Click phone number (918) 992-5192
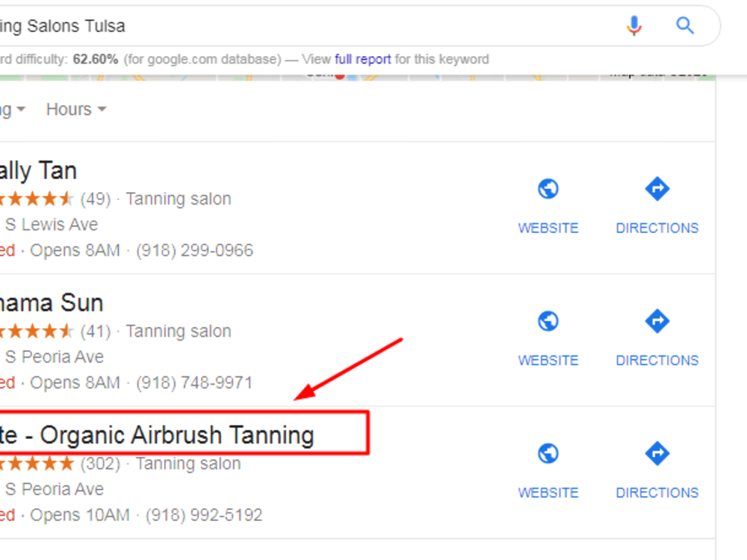This screenshot has height=560, width=747. (204, 515)
